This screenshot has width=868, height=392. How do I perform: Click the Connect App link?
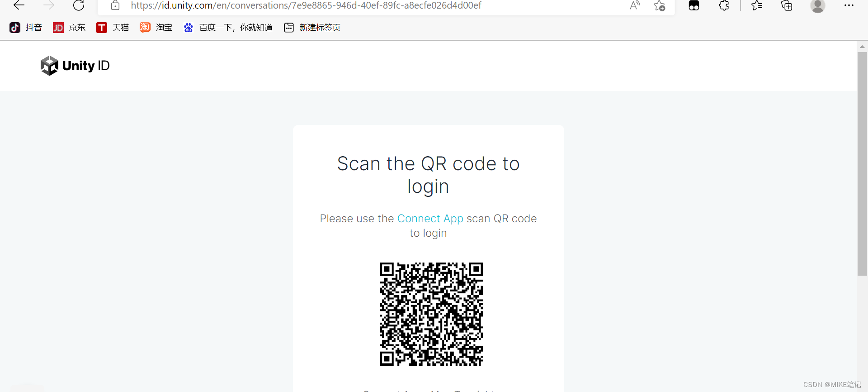430,219
